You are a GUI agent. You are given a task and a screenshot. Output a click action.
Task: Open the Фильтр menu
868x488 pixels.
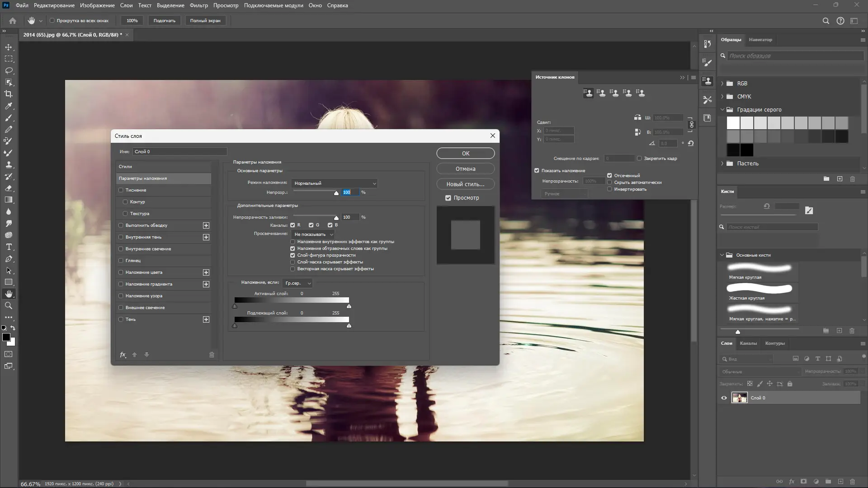coord(198,5)
